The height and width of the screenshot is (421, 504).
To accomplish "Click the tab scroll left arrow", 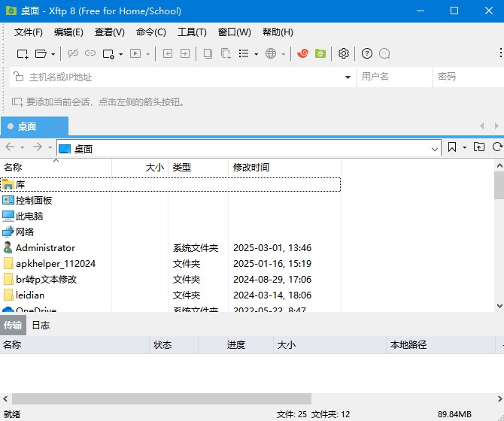I will point(482,126).
